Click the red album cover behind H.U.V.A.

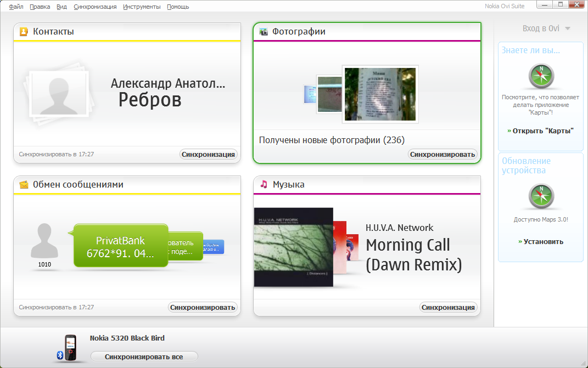point(340,247)
